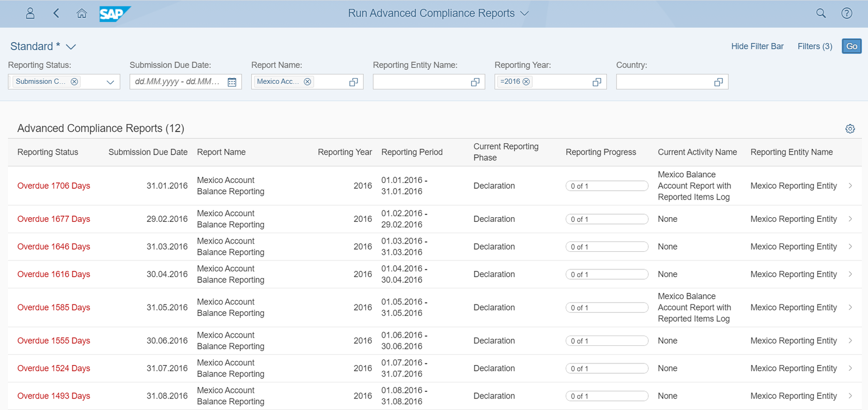Image resolution: width=868 pixels, height=410 pixels.
Task: Click reporting period 01.03.2016 - 31.03.2016
Action: pyautogui.click(x=405, y=247)
